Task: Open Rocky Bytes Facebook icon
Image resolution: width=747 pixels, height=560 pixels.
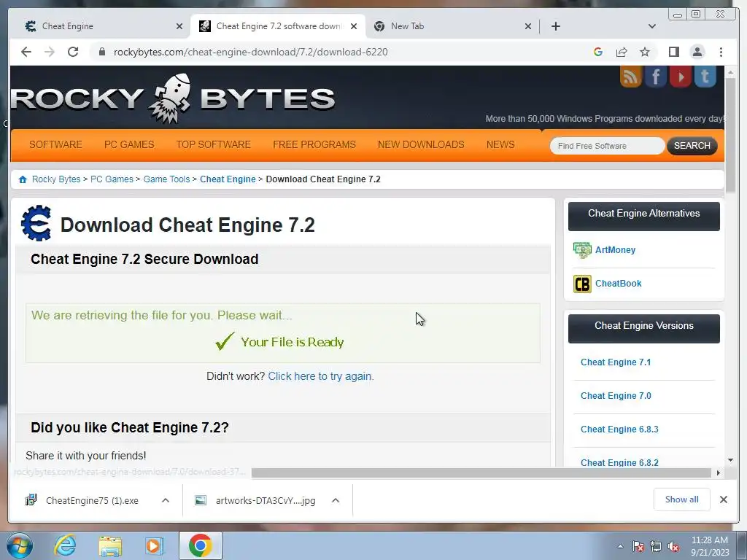Action: [x=656, y=76]
